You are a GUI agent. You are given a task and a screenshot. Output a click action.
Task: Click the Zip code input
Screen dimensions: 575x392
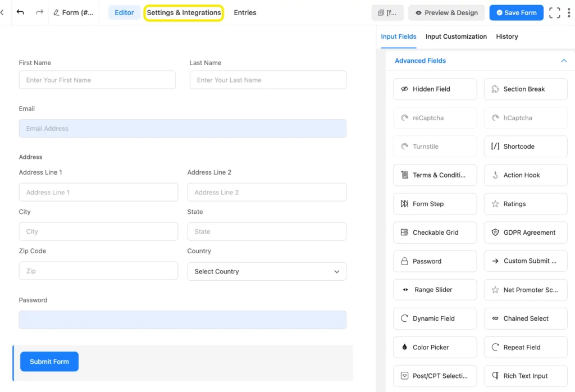[x=98, y=271]
